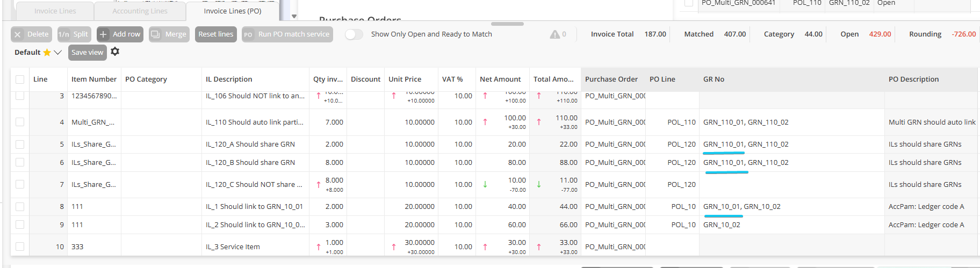Viewport: 980px width, 268px height.
Task: Click Save view button
Action: 87,53
